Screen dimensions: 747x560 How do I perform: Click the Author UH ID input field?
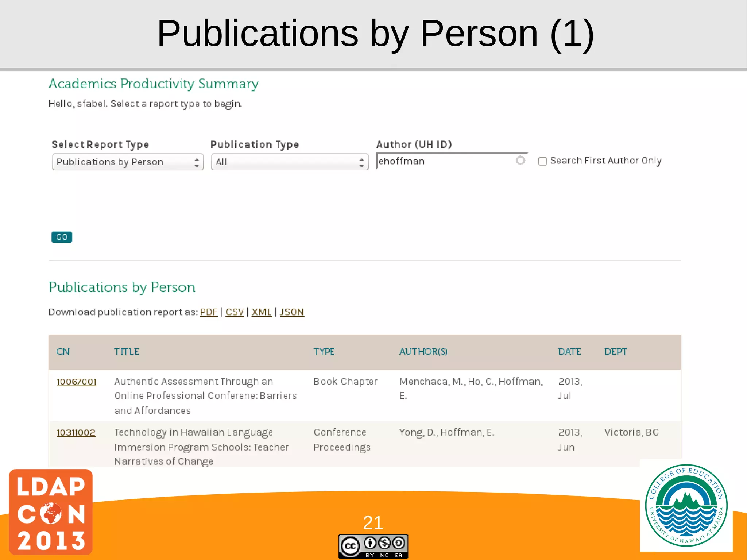[x=452, y=161]
